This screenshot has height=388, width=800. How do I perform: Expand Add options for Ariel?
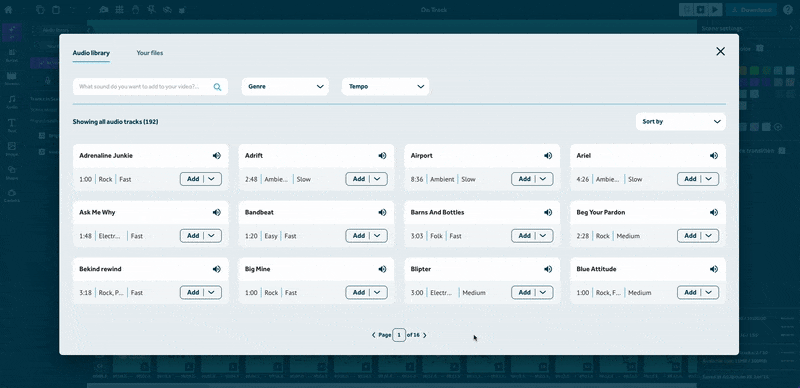(x=710, y=179)
